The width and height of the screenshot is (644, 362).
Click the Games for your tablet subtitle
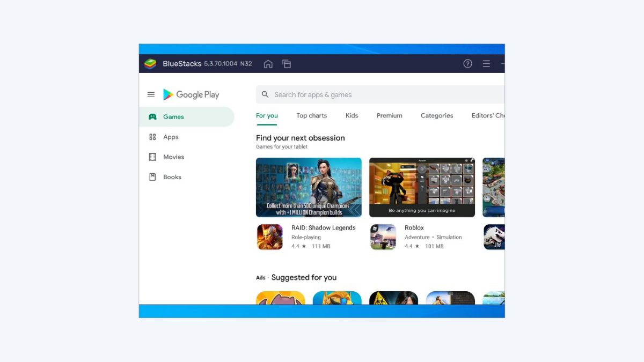(282, 147)
